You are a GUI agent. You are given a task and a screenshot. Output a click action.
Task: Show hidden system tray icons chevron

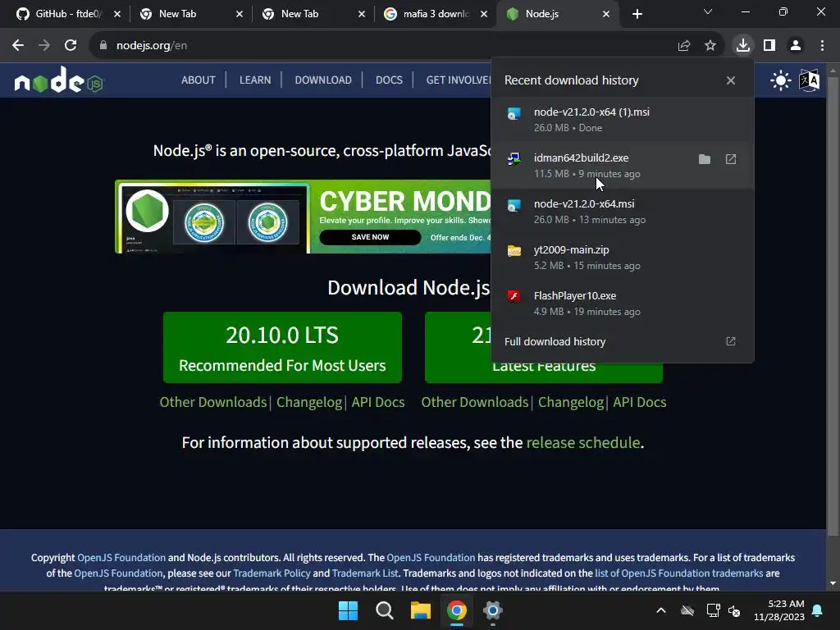pyautogui.click(x=661, y=610)
